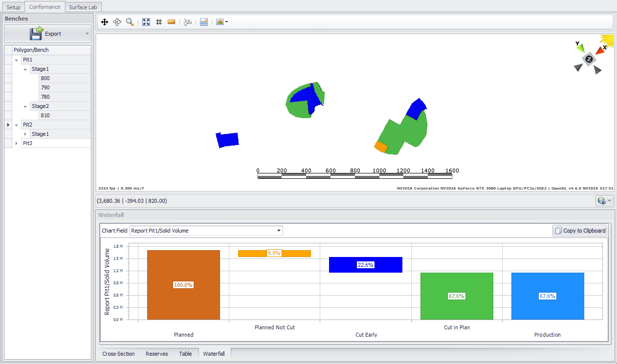The width and height of the screenshot is (617, 364).
Task: Click the Production bar
Action: coord(548,296)
